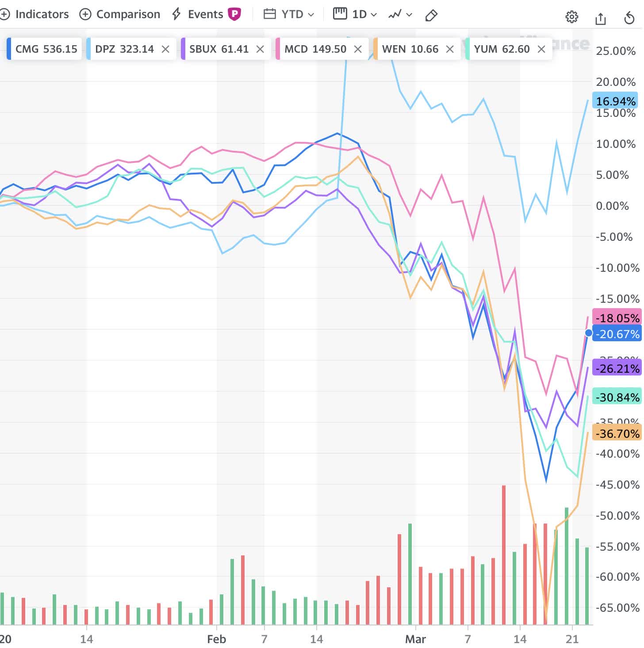Select the Events lightning bolt icon
The image size is (644, 648).
pyautogui.click(x=176, y=14)
